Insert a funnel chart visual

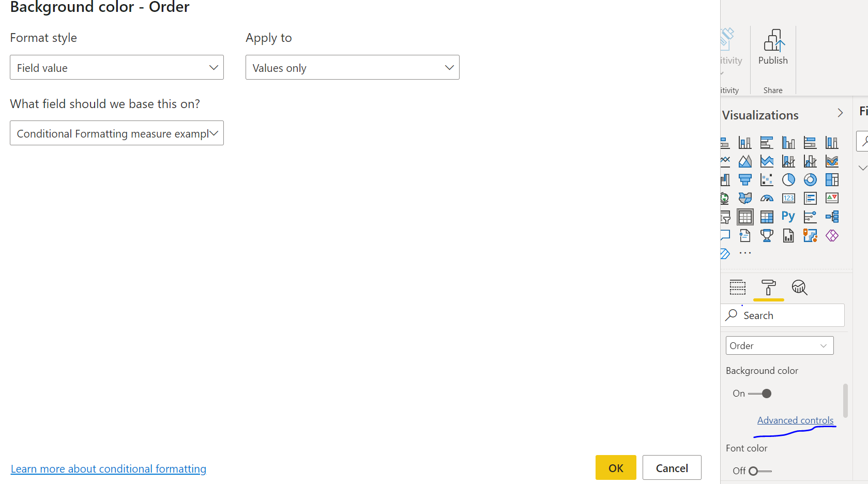(x=745, y=180)
